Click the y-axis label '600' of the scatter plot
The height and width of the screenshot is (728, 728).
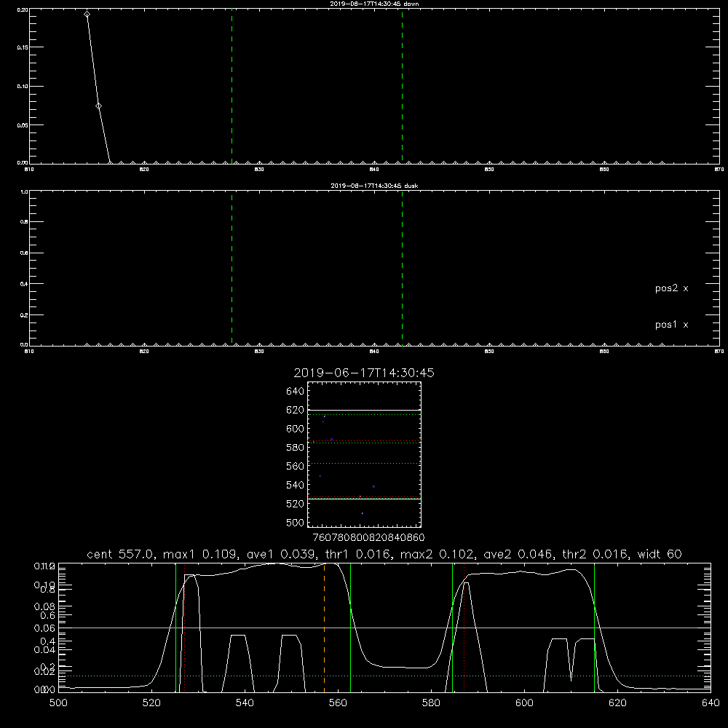point(296,429)
